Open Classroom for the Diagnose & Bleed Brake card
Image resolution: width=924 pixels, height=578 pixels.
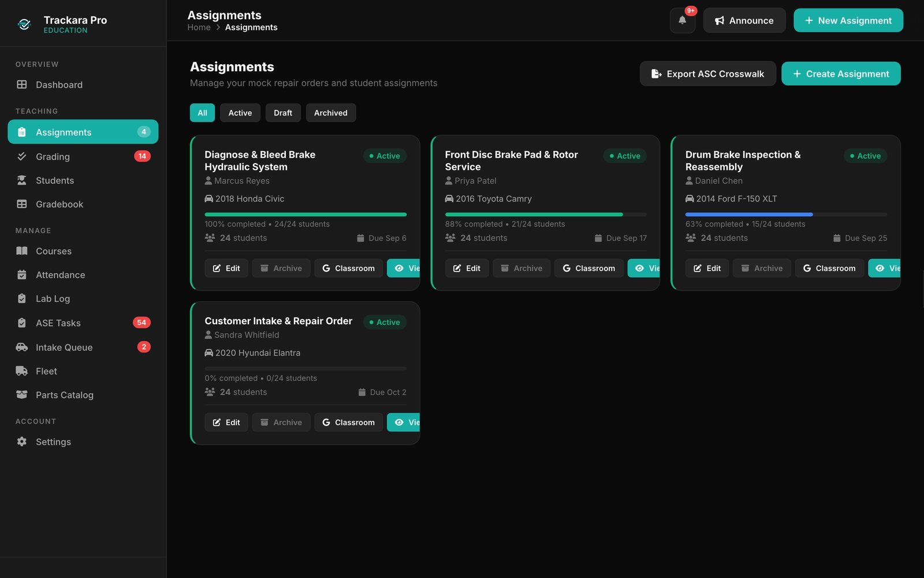349,268
